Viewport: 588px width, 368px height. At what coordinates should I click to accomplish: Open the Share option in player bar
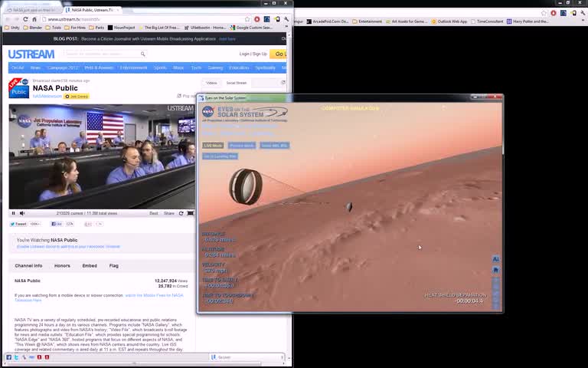click(169, 213)
